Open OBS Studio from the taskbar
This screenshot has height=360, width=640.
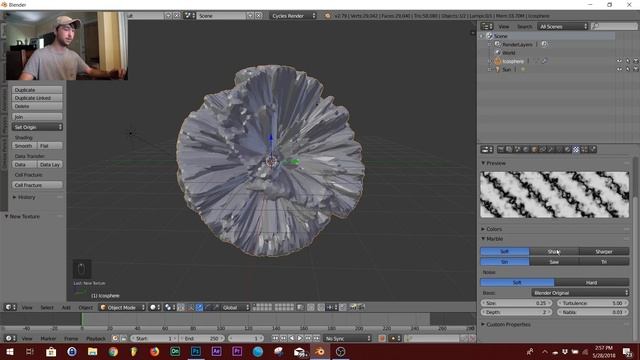[x=340, y=351]
